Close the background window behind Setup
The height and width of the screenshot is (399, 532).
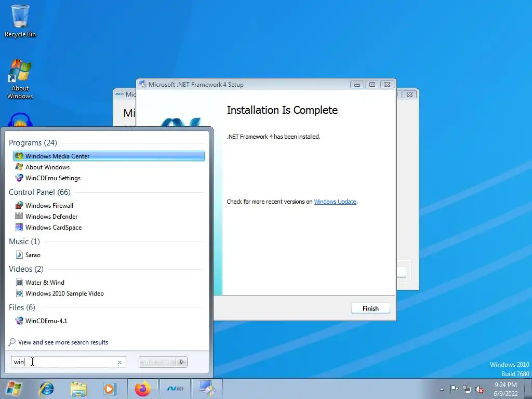coord(409,94)
